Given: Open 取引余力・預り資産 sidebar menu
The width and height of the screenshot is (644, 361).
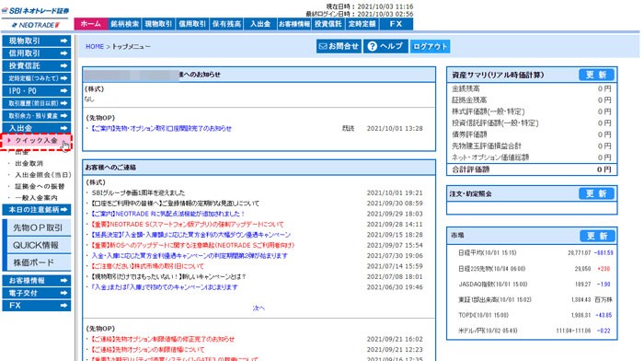Looking at the screenshot, I should (37, 115).
